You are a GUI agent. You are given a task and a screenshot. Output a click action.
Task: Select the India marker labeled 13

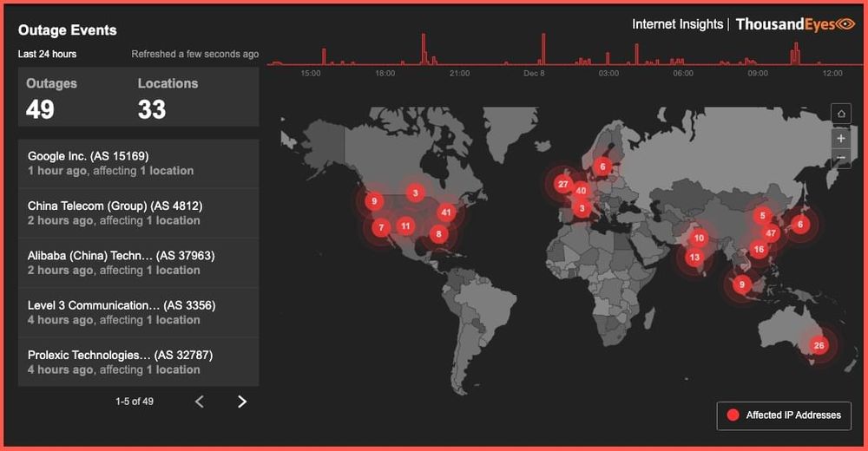point(694,258)
